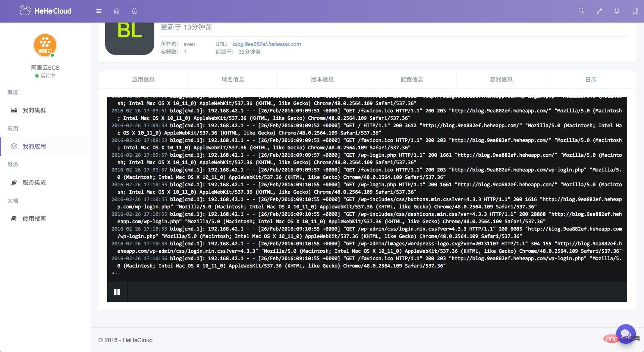
Task: Go to home via house icon
Action: [117, 11]
